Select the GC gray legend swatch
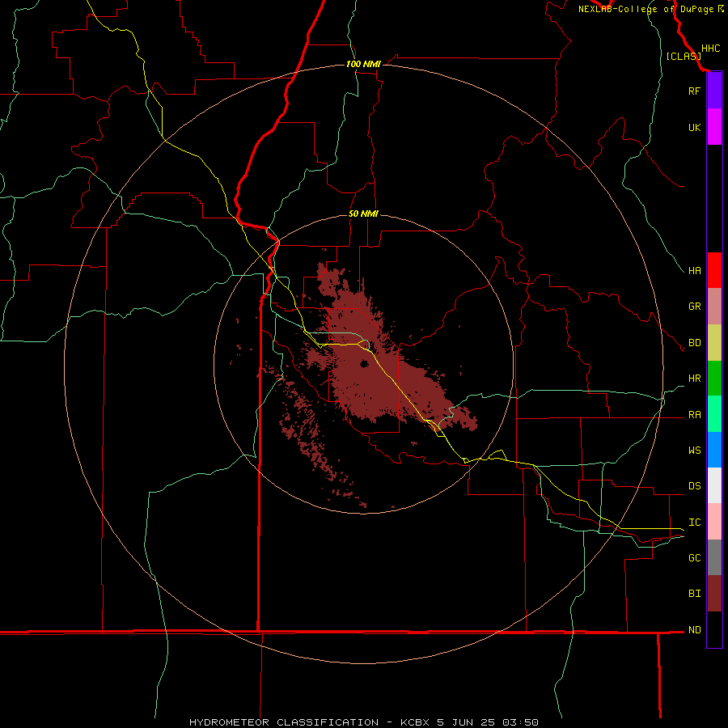This screenshot has height=728, width=728. click(x=714, y=557)
